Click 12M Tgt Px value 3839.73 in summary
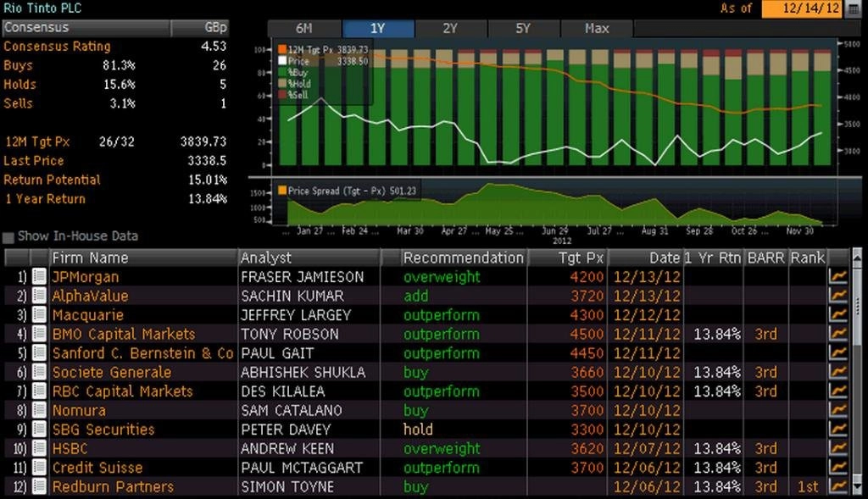Screen dimensions: 868x499 click(x=203, y=141)
